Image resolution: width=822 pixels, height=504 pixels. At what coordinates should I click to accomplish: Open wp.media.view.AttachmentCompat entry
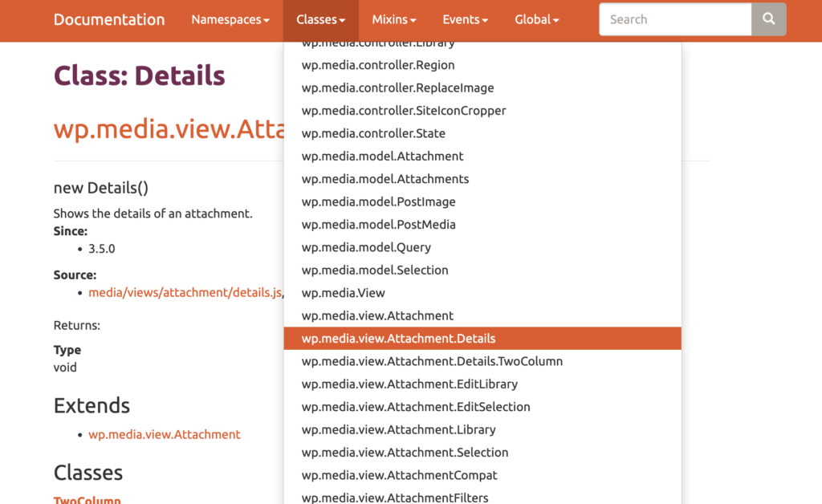[x=400, y=475]
